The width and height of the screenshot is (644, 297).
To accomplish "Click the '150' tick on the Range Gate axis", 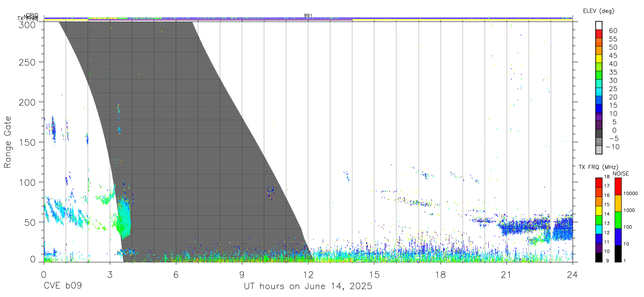I will click(x=28, y=142).
